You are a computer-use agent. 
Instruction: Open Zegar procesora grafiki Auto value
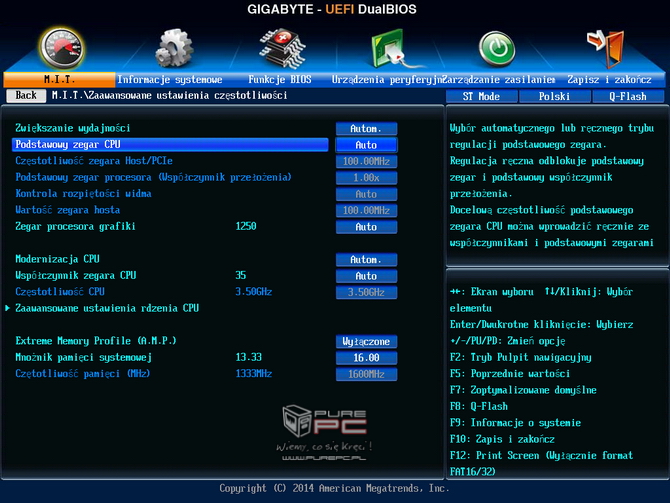pos(366,227)
